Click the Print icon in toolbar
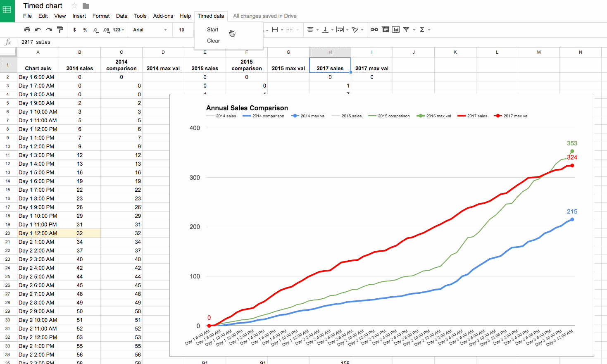The height and width of the screenshot is (364, 607). click(x=27, y=30)
